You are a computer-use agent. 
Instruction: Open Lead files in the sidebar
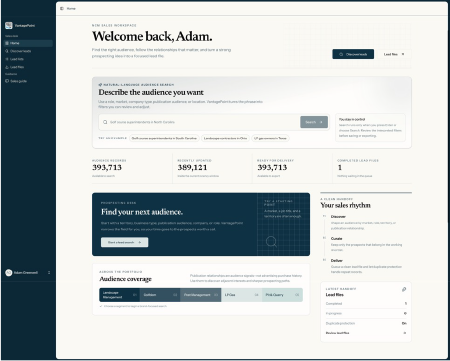pyautogui.click(x=28, y=67)
